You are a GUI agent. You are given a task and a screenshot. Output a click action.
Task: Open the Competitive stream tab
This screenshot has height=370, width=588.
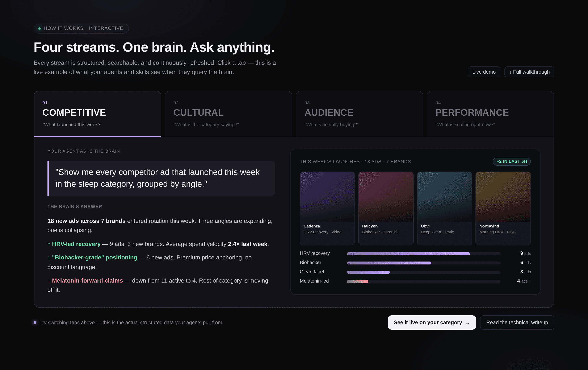pyautogui.click(x=97, y=114)
